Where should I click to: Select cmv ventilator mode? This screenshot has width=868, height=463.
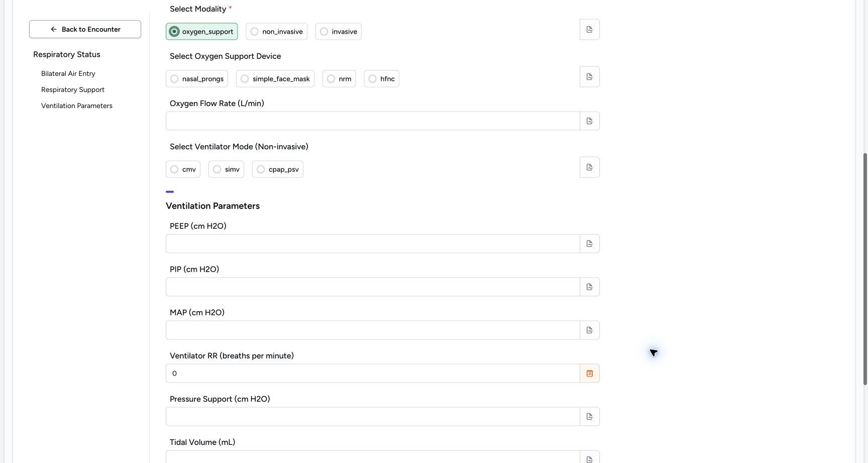pos(183,169)
